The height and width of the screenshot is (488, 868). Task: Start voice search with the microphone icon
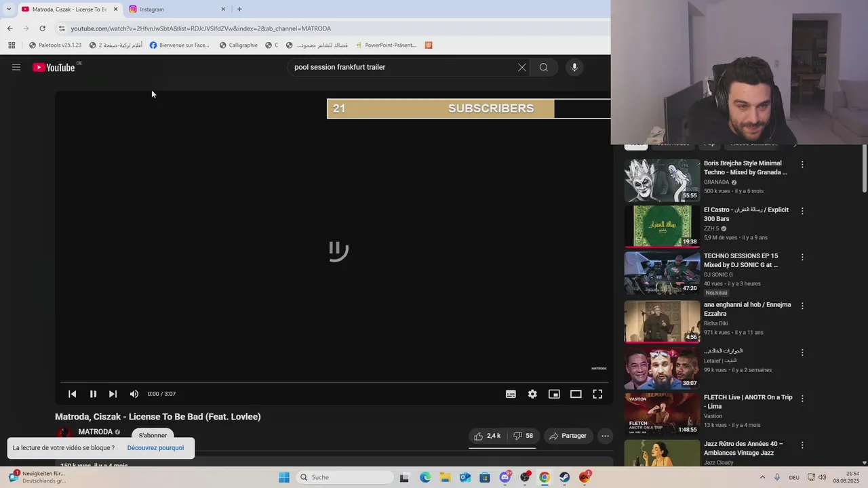pyautogui.click(x=574, y=67)
